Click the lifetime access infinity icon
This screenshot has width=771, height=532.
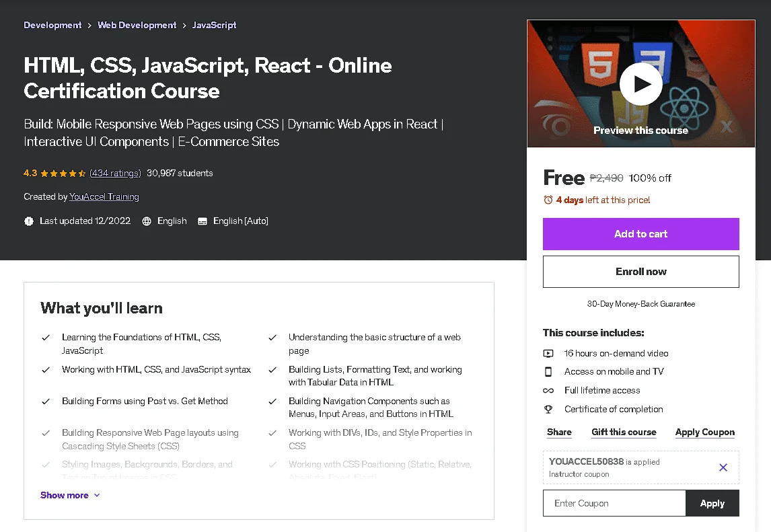(x=548, y=390)
